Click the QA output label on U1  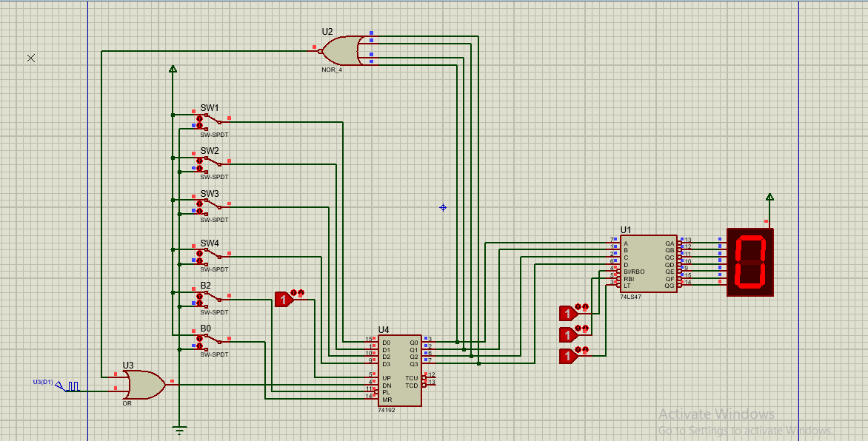[670, 243]
